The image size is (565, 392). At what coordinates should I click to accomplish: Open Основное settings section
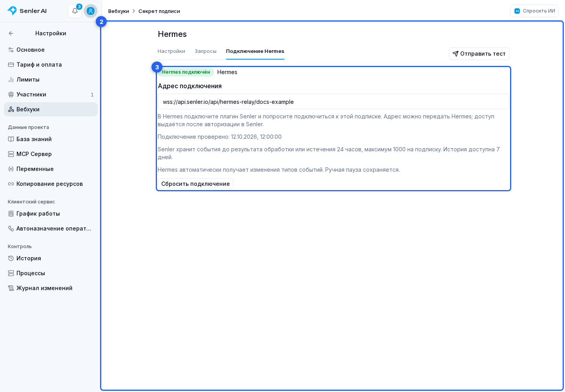coord(51,50)
